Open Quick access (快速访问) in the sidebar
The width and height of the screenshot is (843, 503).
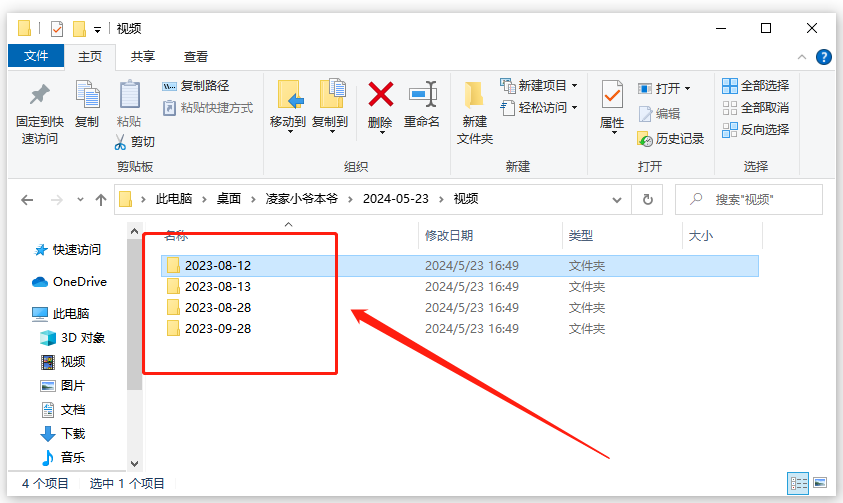point(67,249)
